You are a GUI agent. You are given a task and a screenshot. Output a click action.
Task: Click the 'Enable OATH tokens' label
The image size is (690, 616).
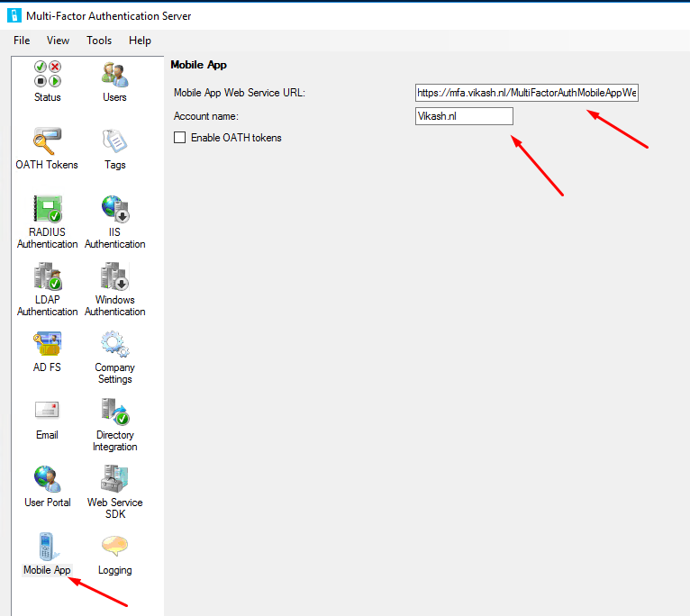[236, 138]
